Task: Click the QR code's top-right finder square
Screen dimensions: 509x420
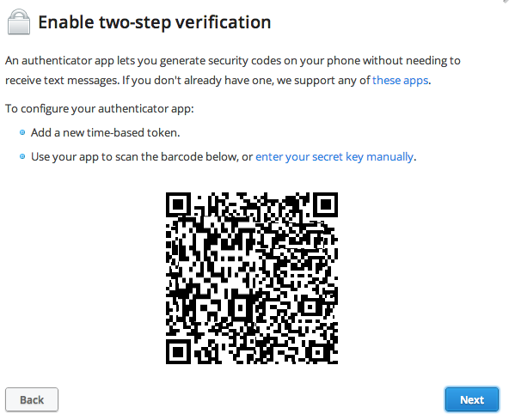Action: tap(326, 204)
